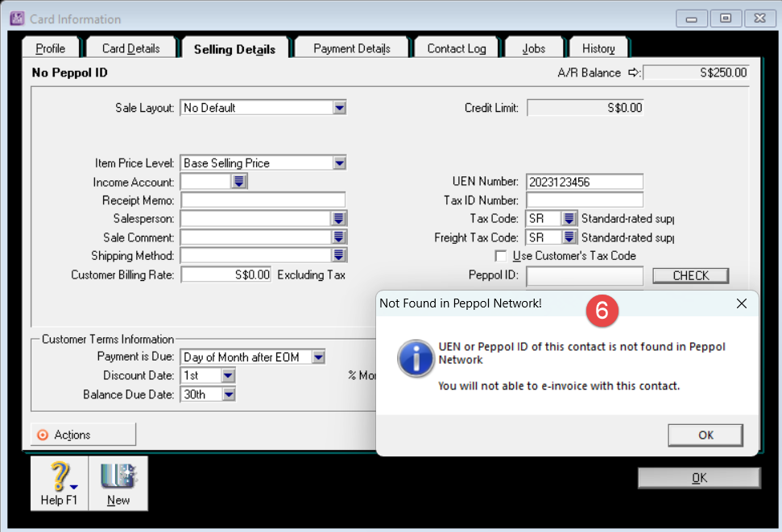Open the Tax Code selector icon

(569, 219)
